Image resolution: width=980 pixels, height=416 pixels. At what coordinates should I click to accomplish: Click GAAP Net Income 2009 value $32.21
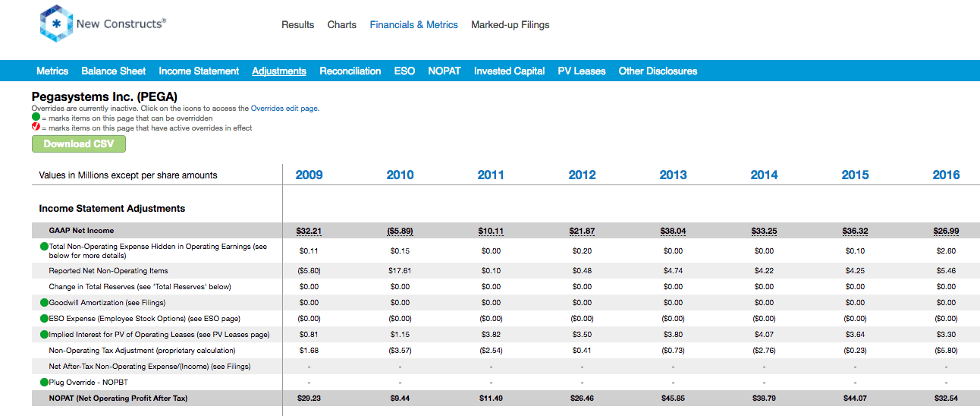(309, 231)
